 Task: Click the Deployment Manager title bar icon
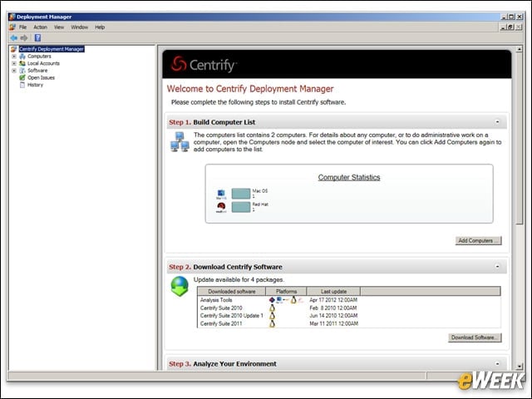12,17
